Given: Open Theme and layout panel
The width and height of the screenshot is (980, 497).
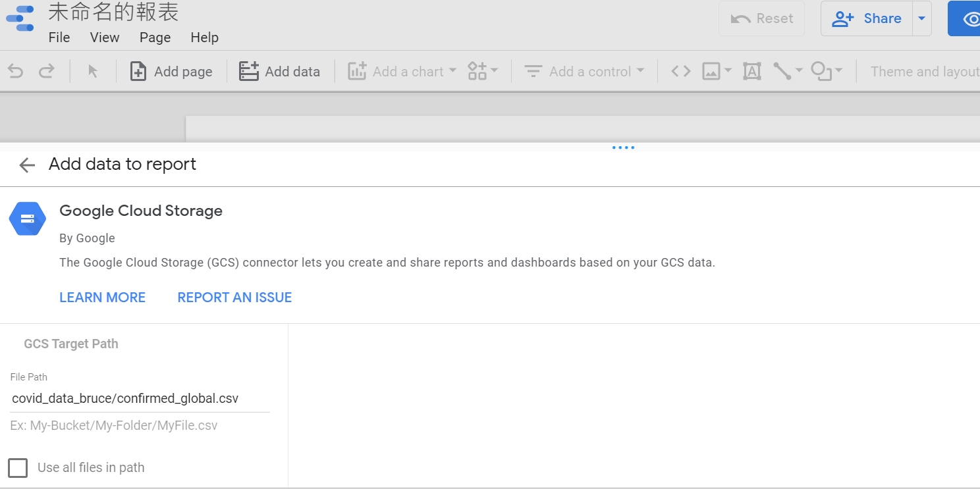Looking at the screenshot, I should click(x=925, y=71).
